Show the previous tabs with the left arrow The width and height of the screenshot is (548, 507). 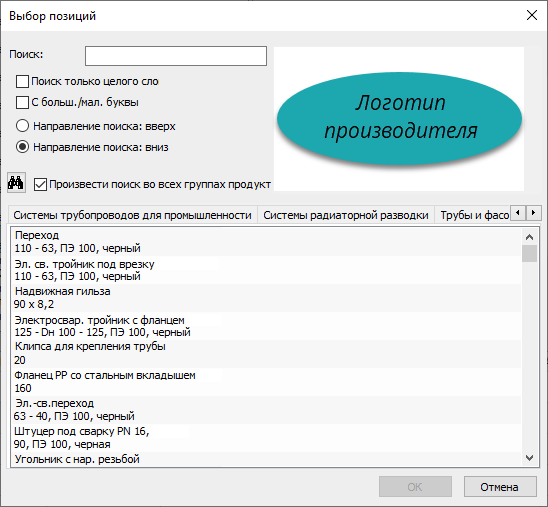coord(518,212)
